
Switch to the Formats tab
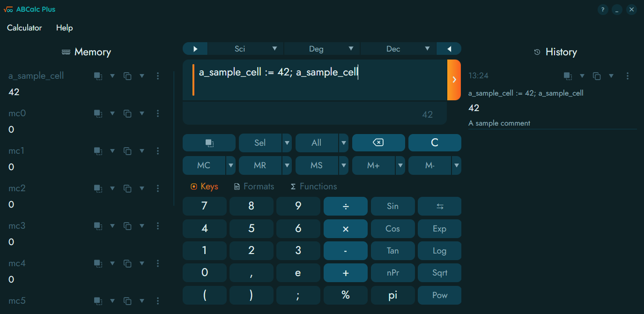pos(254,187)
